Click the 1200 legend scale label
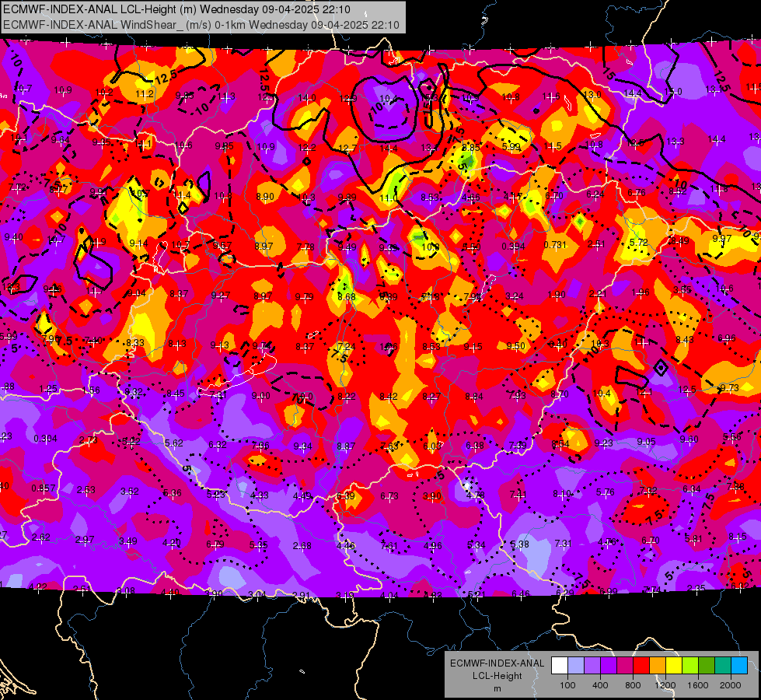The height and width of the screenshot is (700, 761). (x=665, y=685)
